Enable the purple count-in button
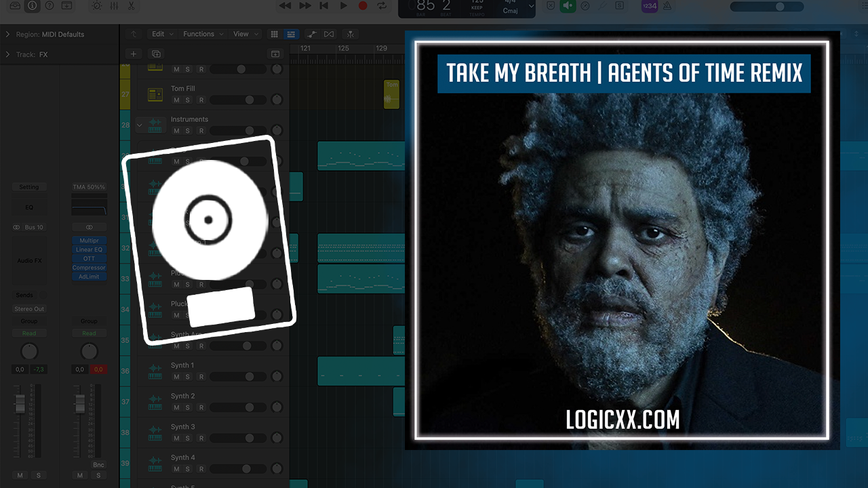This screenshot has height=488, width=868. click(x=649, y=5)
